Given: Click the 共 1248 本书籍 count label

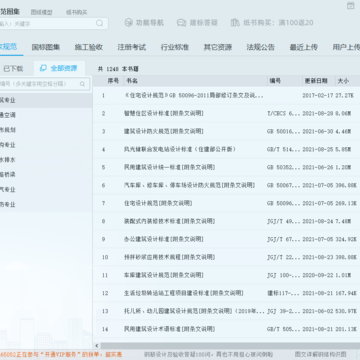Looking at the screenshot, I should coord(118,69).
